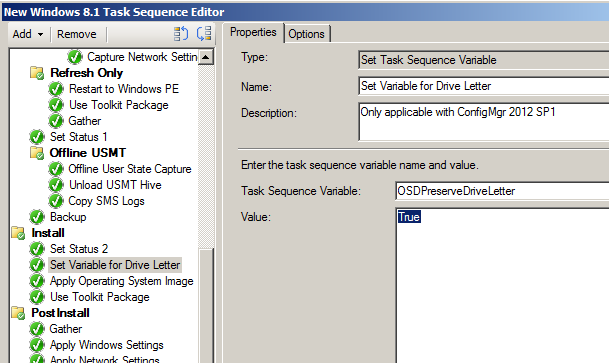Click the move-up reorder icon in toolbar
609x363 pixels.
(181, 34)
